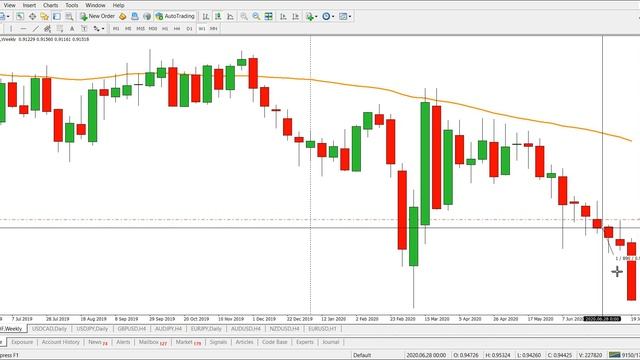
Task: Click the blue icon right of MetaEditor
Action: coord(135,16)
